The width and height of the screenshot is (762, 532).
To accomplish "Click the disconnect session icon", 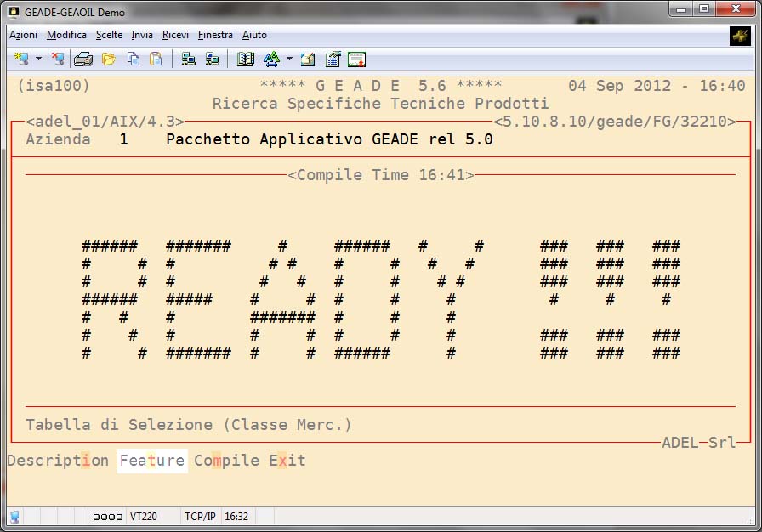I will (58, 59).
